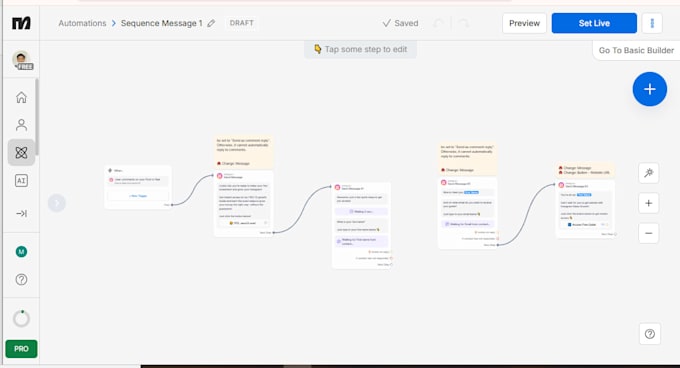The image size is (680, 368).
Task: Click the PRO upgrade button
Action: tap(21, 348)
